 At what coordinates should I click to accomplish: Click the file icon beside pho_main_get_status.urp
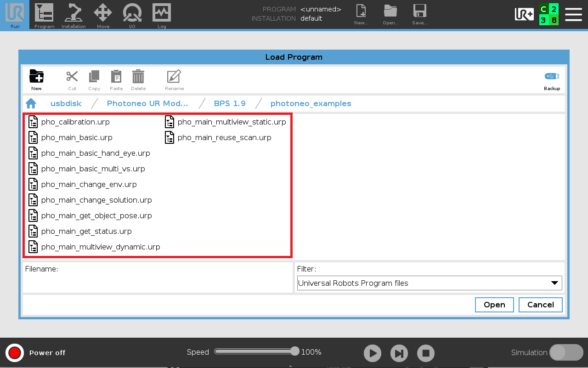pyautogui.click(x=33, y=231)
